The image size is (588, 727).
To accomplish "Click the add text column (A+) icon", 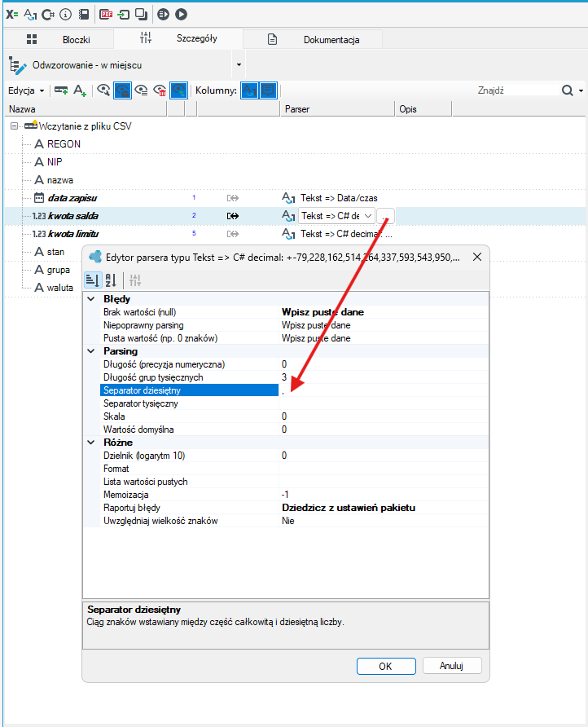I will click(80, 90).
